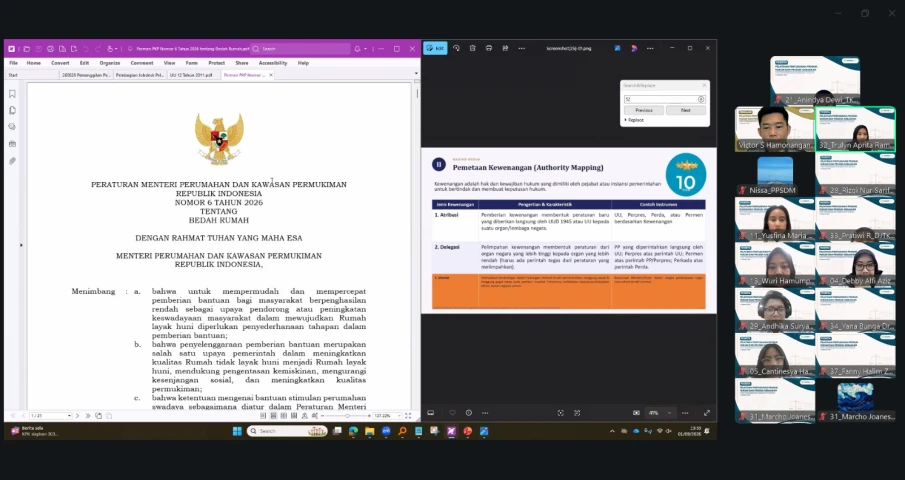Screen dimensions: 905x480
Task: Expand the left navigation panel arrow
Action: coord(21,245)
